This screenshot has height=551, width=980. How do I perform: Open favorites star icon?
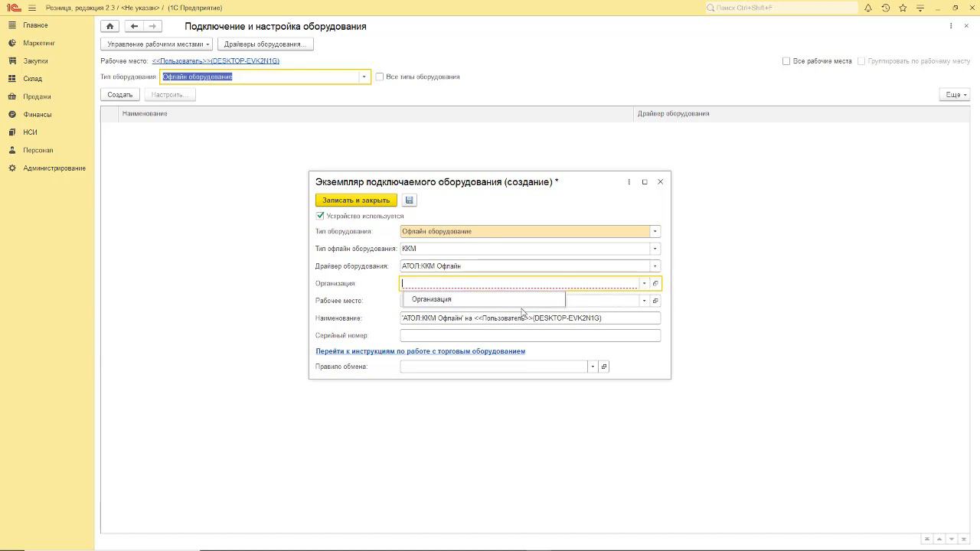click(x=903, y=8)
